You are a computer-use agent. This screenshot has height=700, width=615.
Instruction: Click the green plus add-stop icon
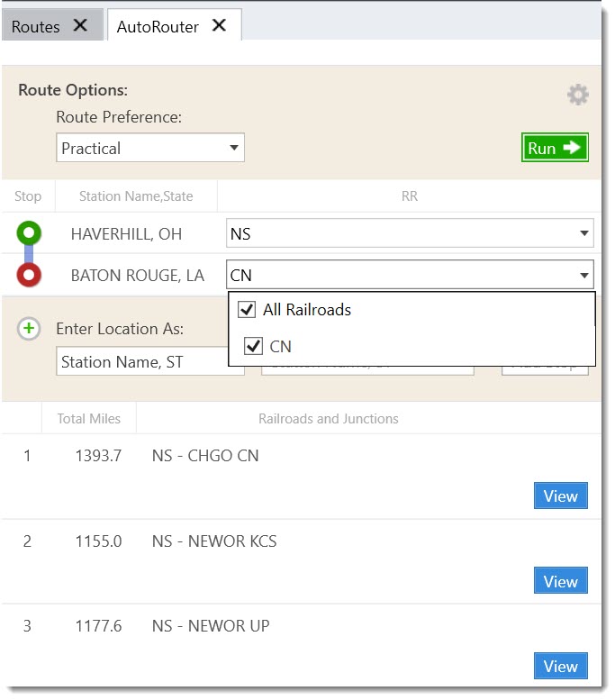coord(29,329)
